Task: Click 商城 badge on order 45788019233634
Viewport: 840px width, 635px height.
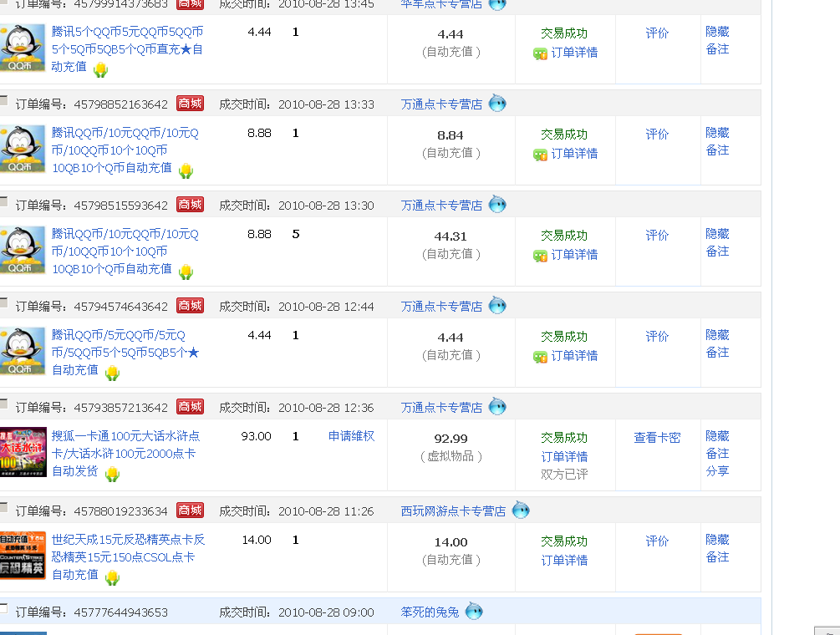Action: pos(191,511)
